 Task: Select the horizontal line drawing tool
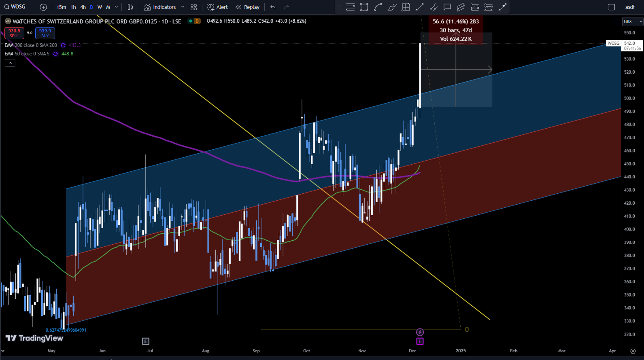point(351,7)
